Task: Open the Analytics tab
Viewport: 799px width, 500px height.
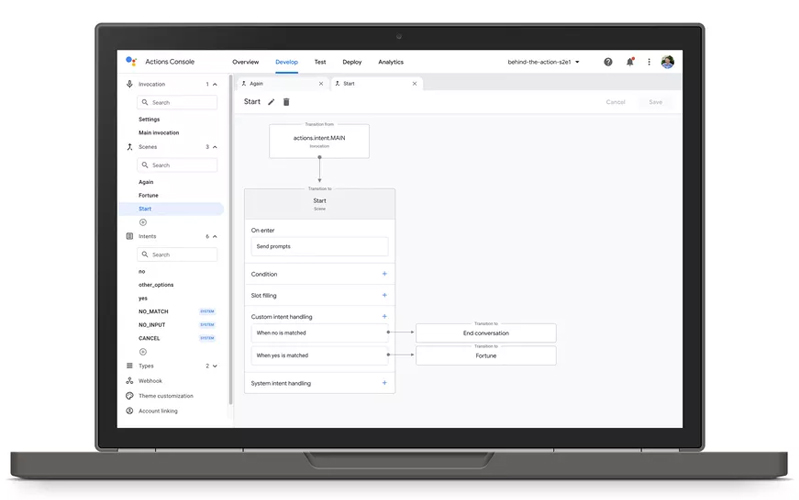Action: tap(391, 62)
